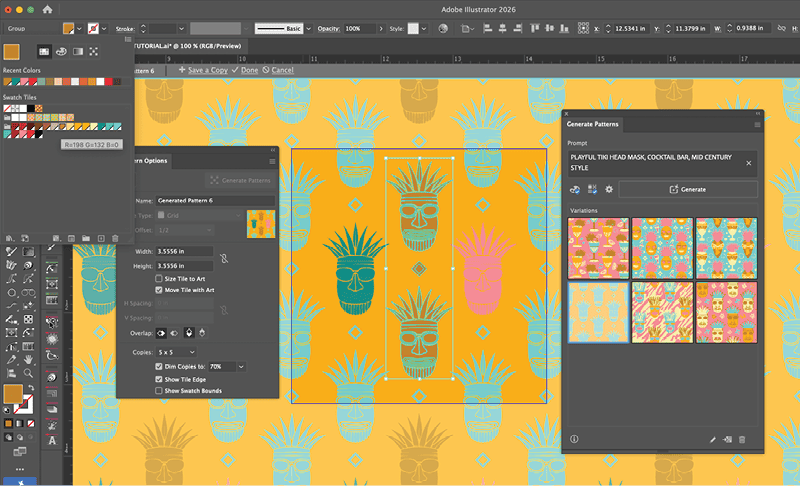Viewport: 800px width, 486px height.
Task: Expand the Dim Copies percentage dropdown
Action: coord(241,367)
